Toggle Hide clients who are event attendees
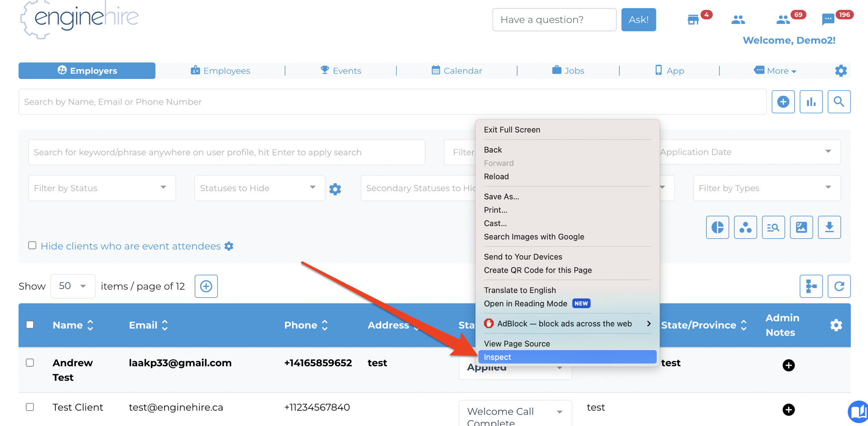Viewport: 868px width, 426px height. coord(32,245)
